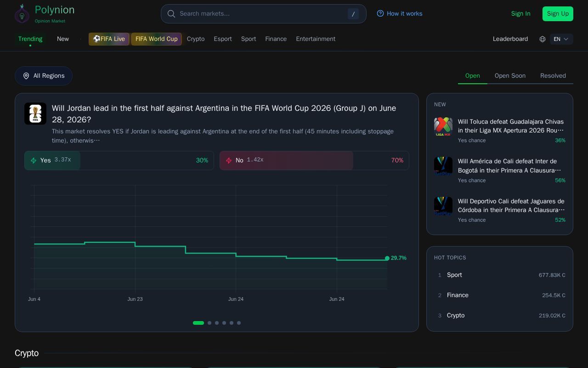Viewport: 588px width, 368px height.
Task: Click the globe language icon
Action: pyautogui.click(x=543, y=39)
